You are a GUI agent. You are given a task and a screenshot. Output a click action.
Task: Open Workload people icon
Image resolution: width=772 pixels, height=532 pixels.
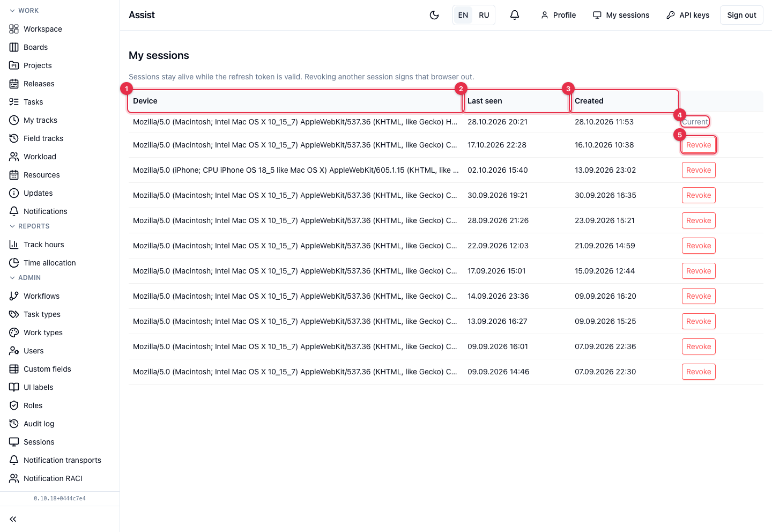14,157
